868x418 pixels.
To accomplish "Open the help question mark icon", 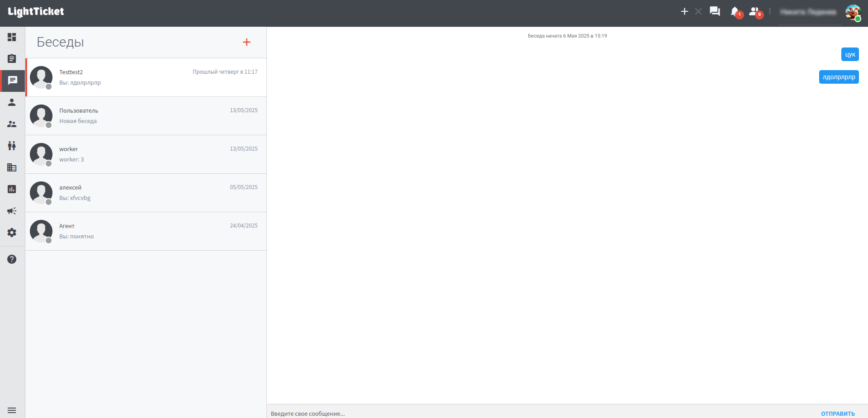I will 12,259.
